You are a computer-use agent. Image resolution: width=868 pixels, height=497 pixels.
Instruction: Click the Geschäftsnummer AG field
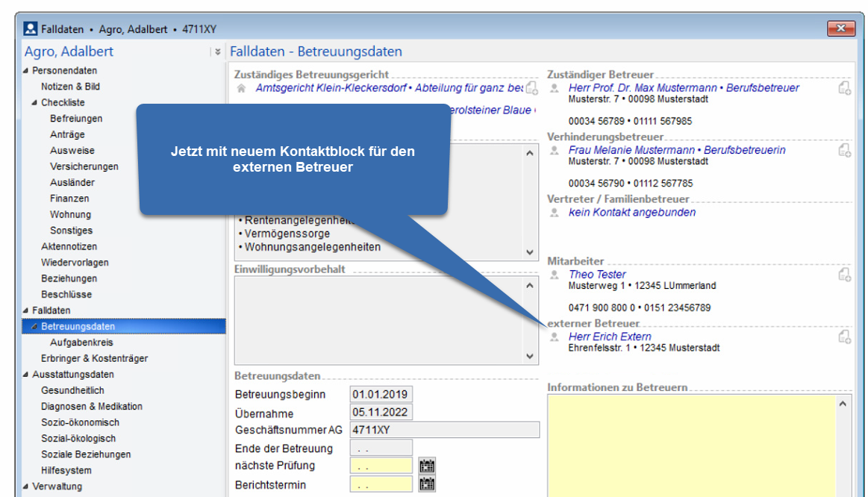(445, 430)
